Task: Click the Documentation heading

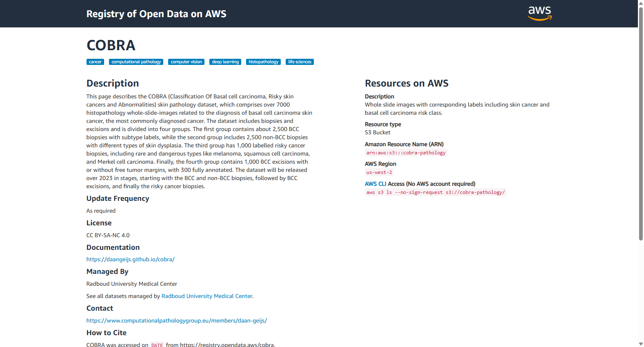Action: click(x=113, y=247)
